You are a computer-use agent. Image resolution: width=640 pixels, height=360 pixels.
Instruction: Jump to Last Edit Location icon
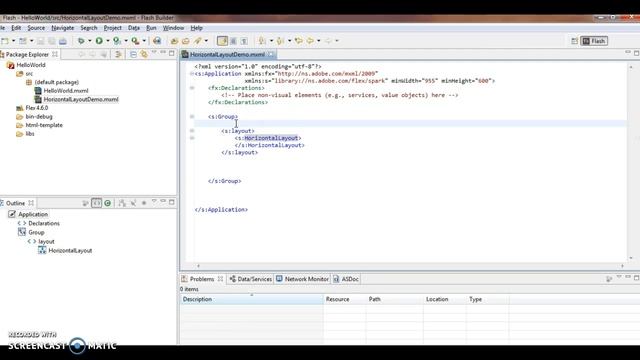299,41
